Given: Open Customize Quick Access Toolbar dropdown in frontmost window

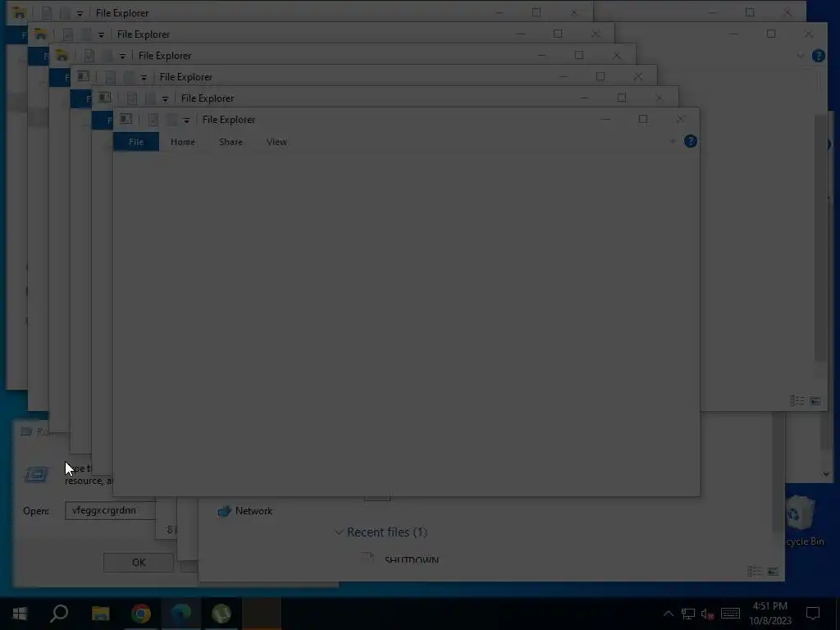Looking at the screenshot, I should tap(186, 120).
